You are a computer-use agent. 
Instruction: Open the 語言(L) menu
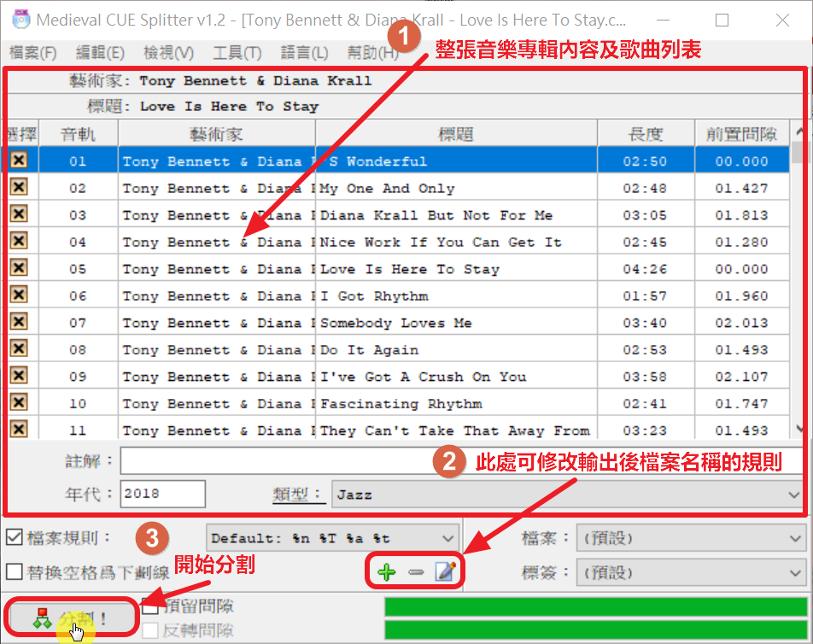tap(304, 52)
